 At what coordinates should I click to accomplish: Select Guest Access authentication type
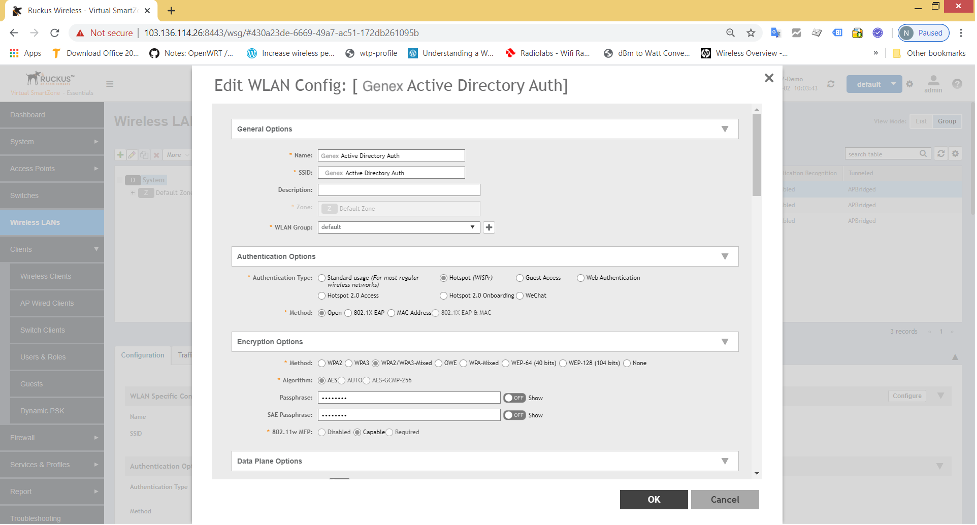520,278
